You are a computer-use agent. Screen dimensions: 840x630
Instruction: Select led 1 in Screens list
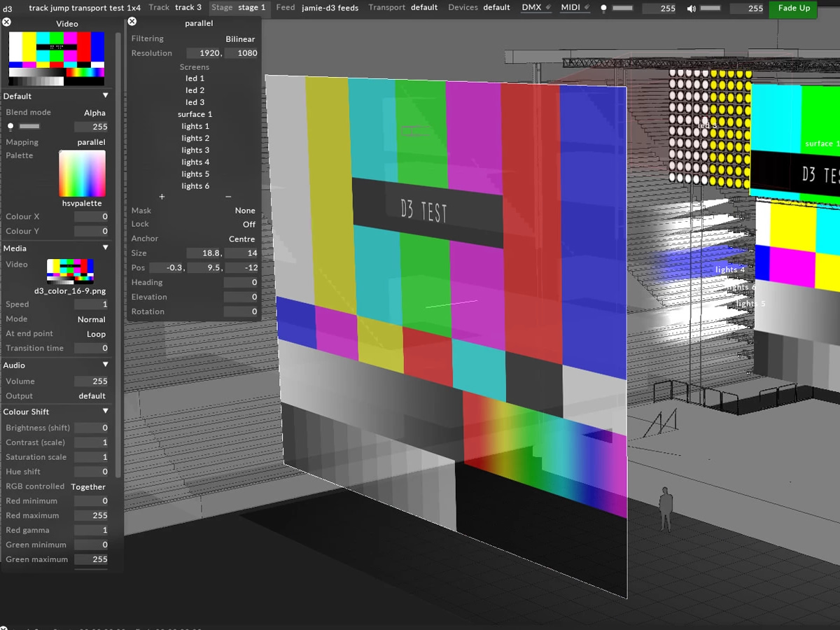(195, 79)
